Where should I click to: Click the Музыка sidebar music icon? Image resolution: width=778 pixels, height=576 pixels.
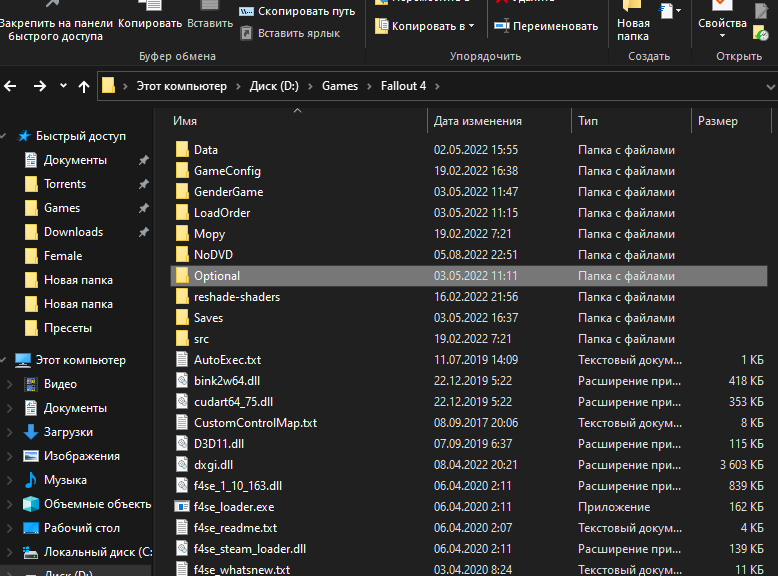[x=31, y=480]
